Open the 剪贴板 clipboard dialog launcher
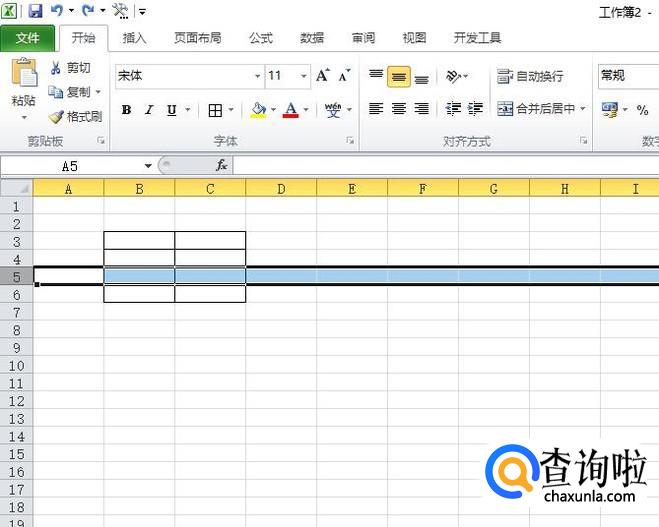 [101, 140]
